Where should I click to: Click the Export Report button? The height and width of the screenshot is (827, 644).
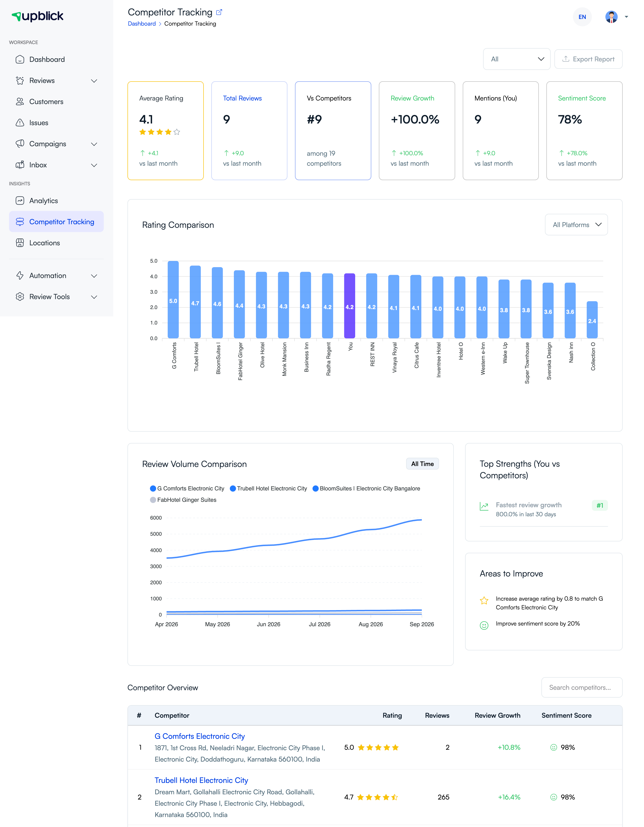[588, 59]
